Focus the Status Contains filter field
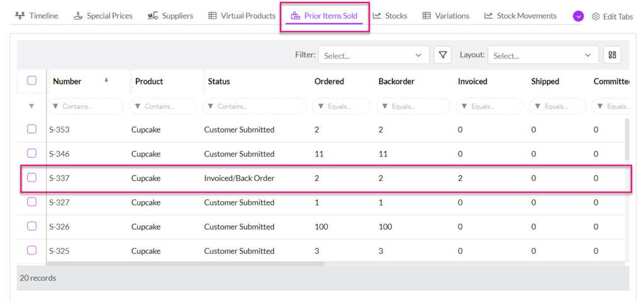This screenshot has width=644, height=301. point(255,106)
